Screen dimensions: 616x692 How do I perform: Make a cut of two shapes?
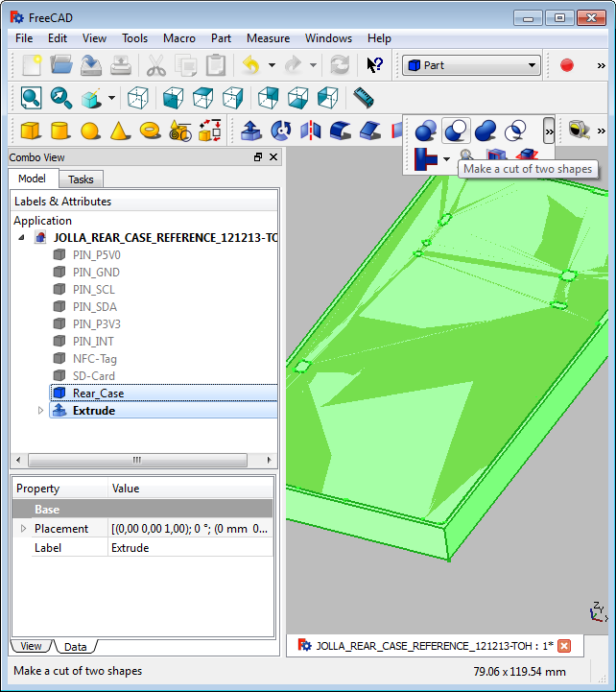coord(456,131)
